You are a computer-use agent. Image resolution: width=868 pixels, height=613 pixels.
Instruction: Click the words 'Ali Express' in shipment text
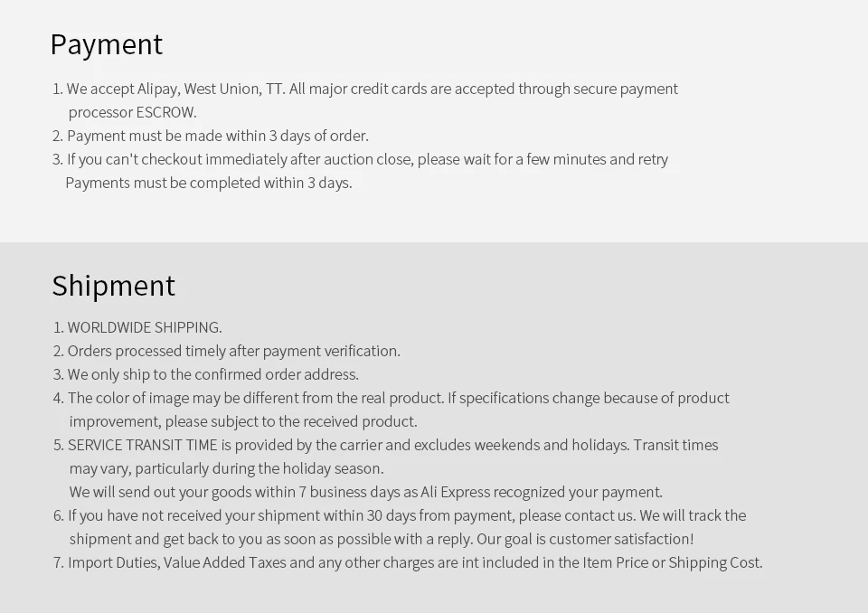(x=456, y=492)
